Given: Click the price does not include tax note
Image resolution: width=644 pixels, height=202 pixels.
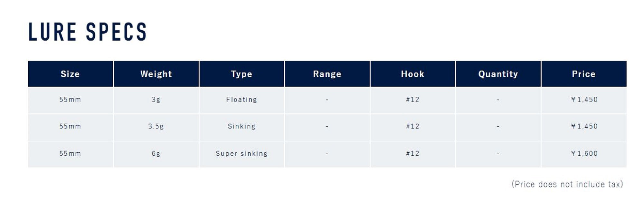Looking at the screenshot, I should [567, 184].
